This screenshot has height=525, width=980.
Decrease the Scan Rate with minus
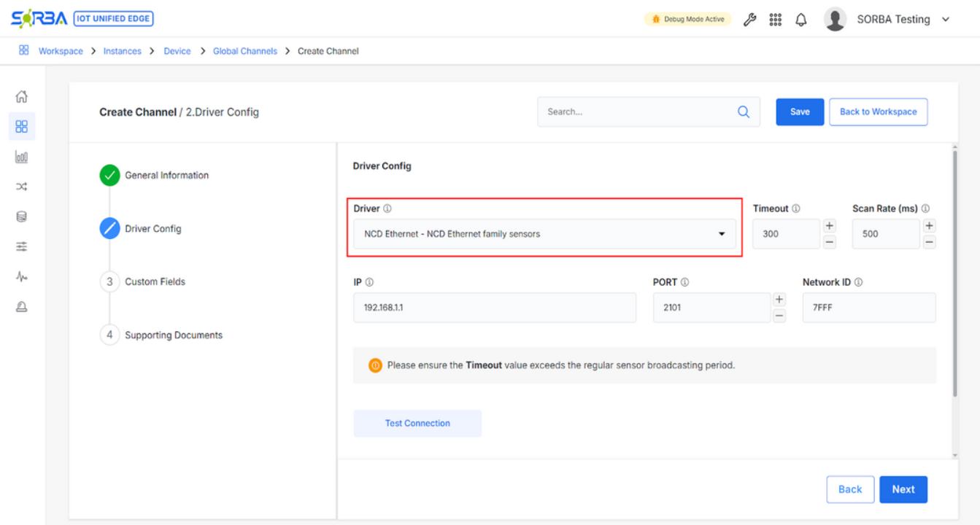pyautogui.click(x=929, y=242)
